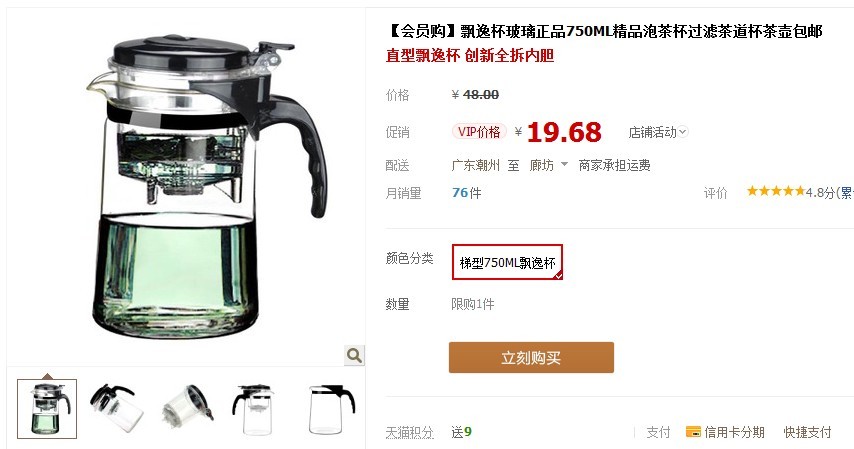Select the 梯型750ML飘逸杯 color option
The height and width of the screenshot is (449, 854).
tap(507, 262)
